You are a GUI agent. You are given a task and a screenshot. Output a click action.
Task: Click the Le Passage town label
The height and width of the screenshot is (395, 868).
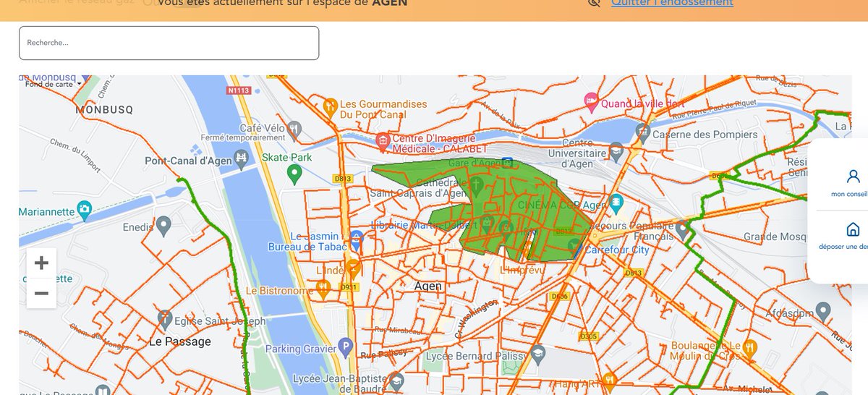[x=179, y=341]
